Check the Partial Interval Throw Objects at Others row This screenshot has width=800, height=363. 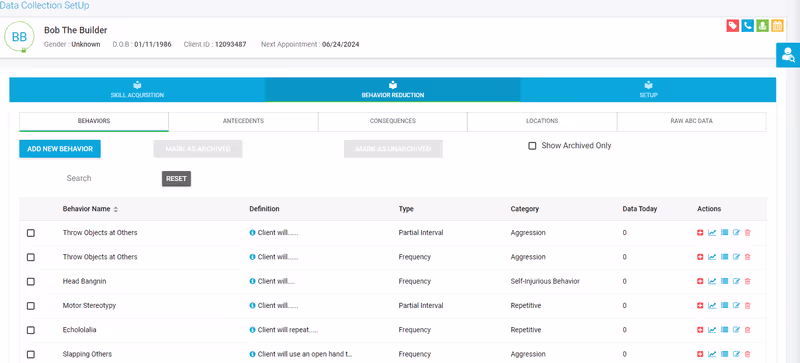click(31, 233)
